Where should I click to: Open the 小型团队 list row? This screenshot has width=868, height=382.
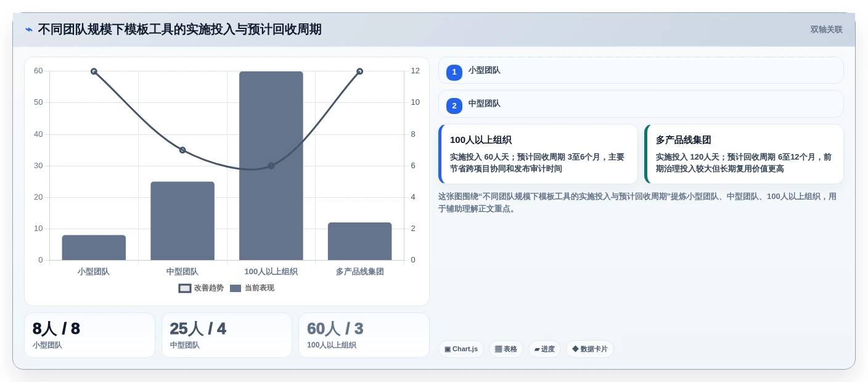(641, 70)
